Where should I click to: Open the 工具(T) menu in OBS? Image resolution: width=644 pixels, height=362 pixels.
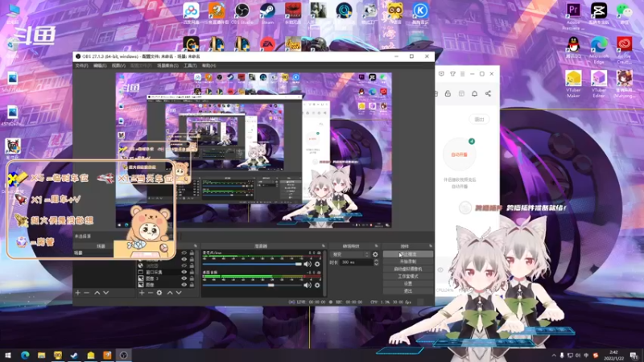pos(190,66)
